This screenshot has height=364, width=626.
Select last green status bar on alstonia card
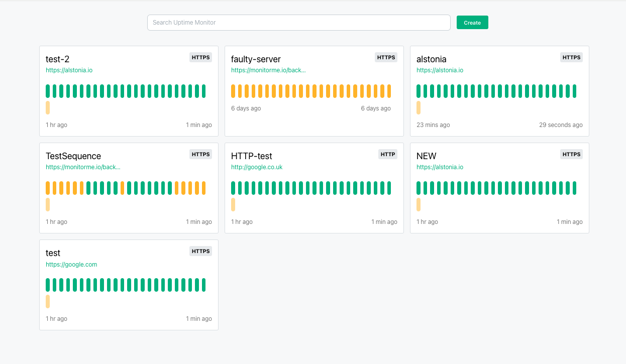574,91
